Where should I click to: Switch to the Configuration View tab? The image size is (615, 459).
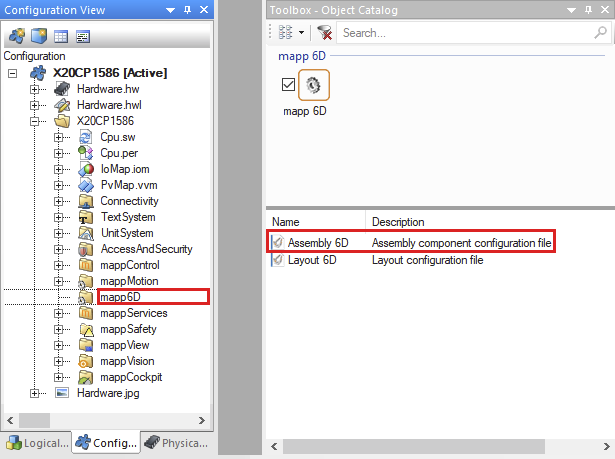click(x=106, y=443)
